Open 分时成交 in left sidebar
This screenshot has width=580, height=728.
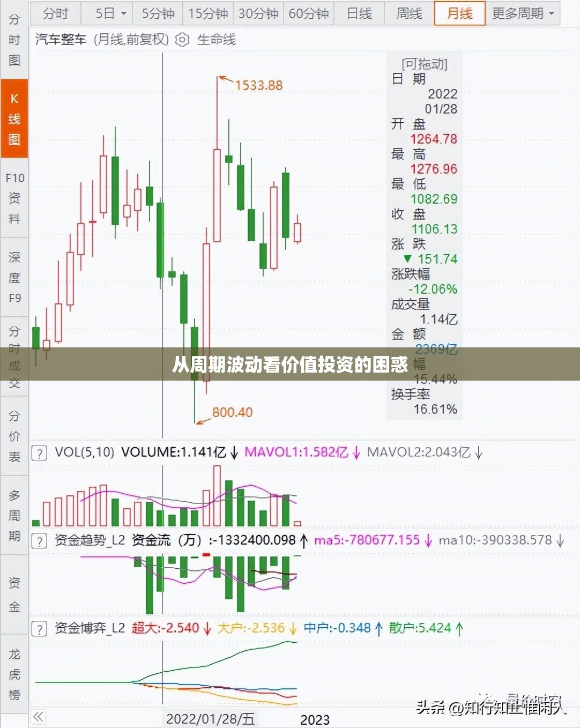click(14, 357)
